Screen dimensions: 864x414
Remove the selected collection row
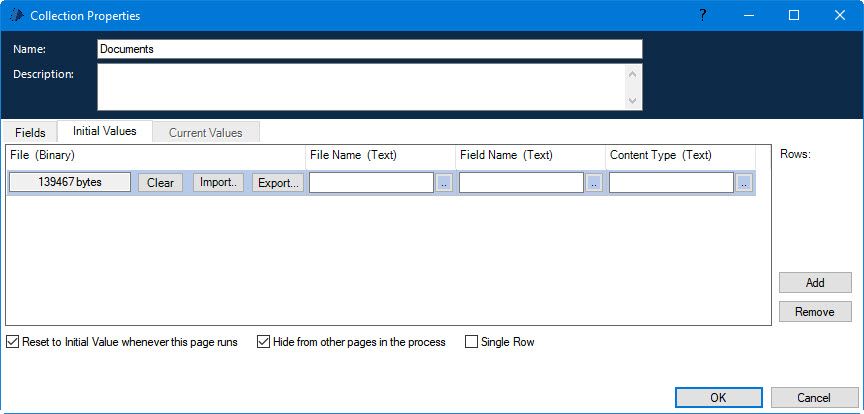(815, 312)
